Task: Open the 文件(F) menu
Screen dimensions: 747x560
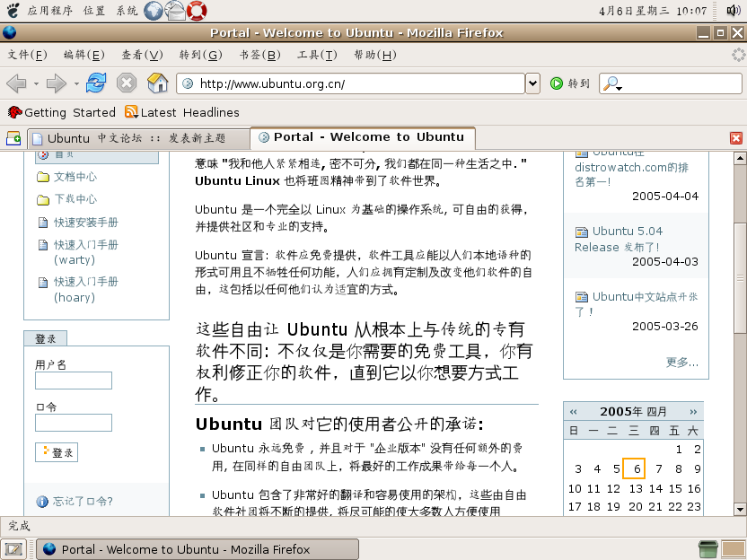Action: pyautogui.click(x=28, y=56)
